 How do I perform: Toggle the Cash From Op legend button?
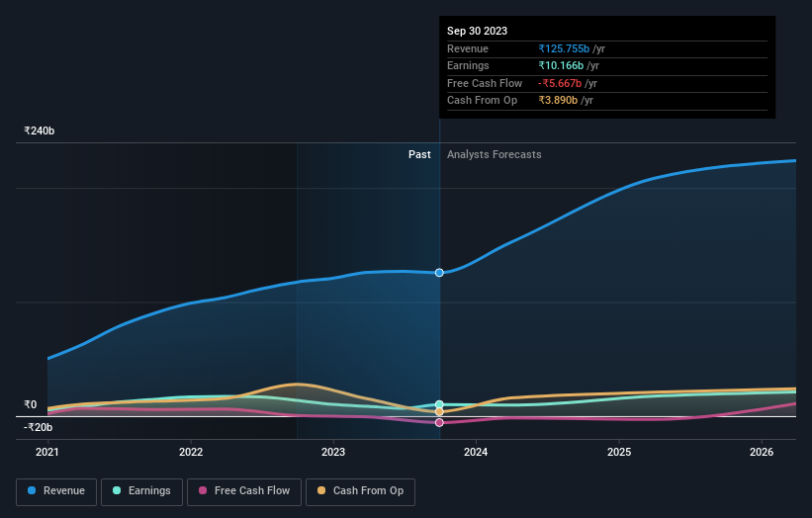(360, 491)
